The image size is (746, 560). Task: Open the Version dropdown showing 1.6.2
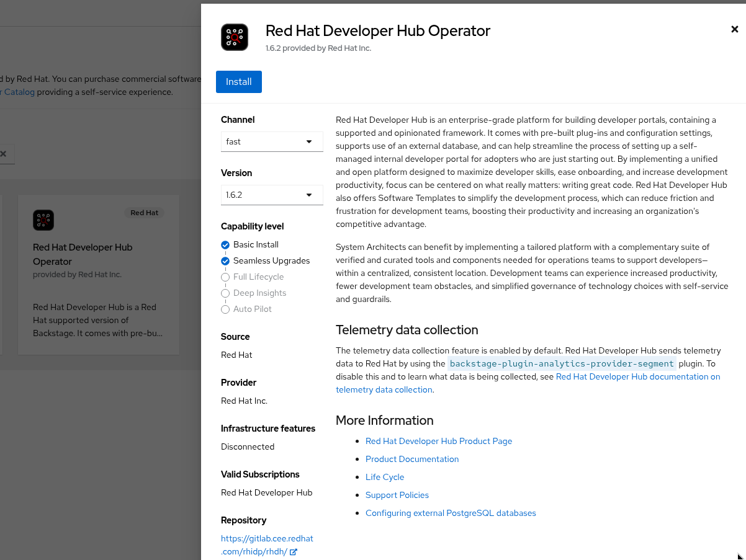(x=272, y=195)
